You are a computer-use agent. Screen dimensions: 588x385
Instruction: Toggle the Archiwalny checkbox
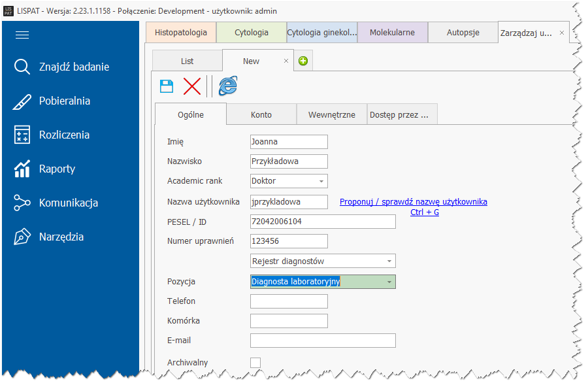pos(255,363)
